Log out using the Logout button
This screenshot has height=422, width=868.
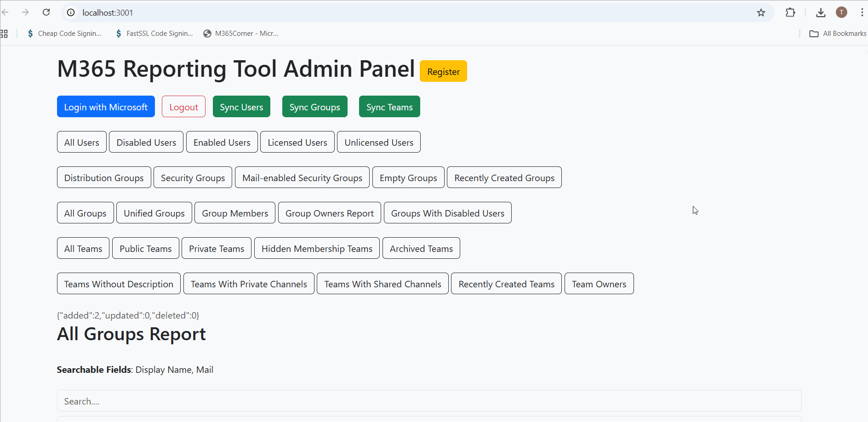tap(183, 107)
